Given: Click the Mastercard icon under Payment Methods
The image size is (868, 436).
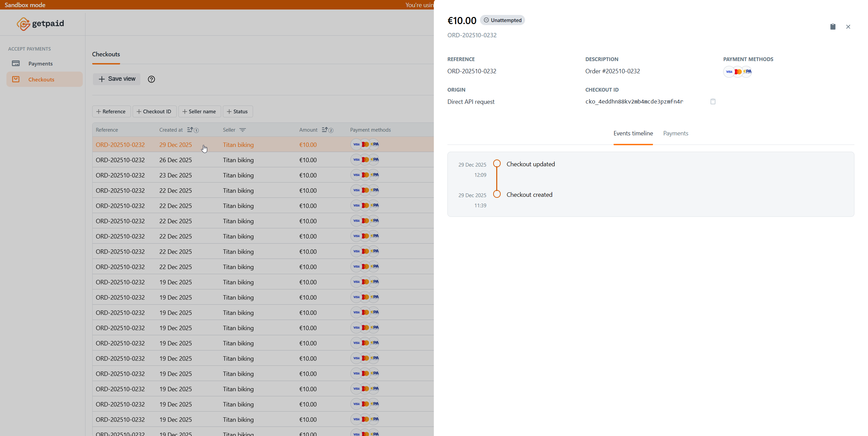Looking at the screenshot, I should click(x=738, y=72).
